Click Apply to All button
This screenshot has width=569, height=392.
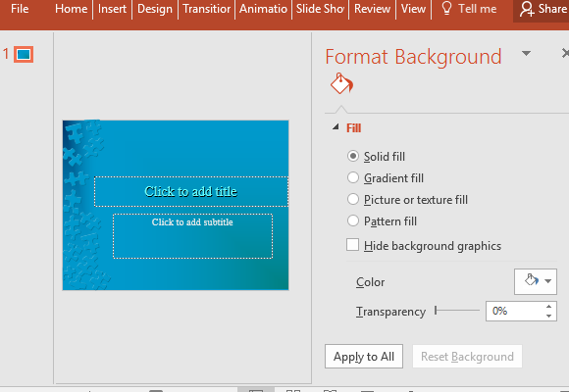[x=364, y=356]
